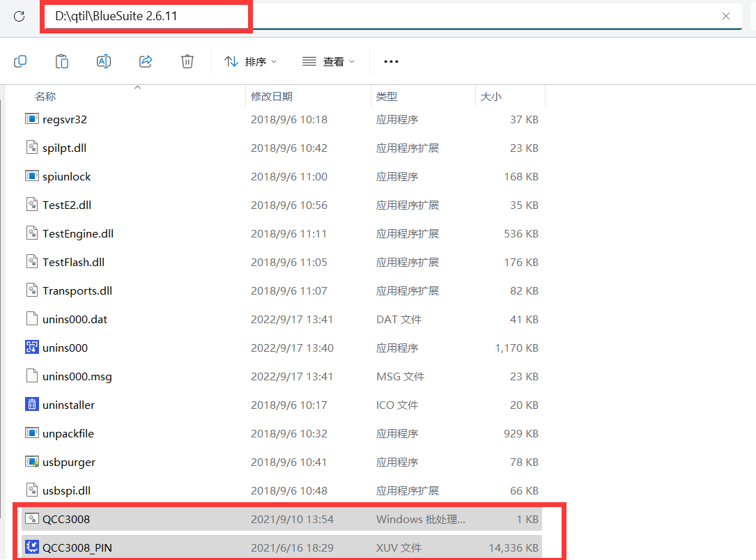
Task: Select the spiunlock application icon
Action: (x=32, y=176)
